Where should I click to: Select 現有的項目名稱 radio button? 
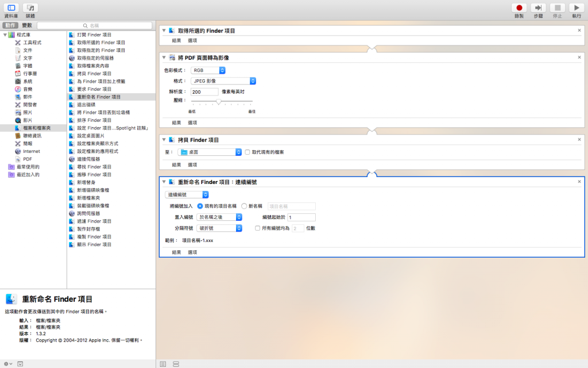200,206
